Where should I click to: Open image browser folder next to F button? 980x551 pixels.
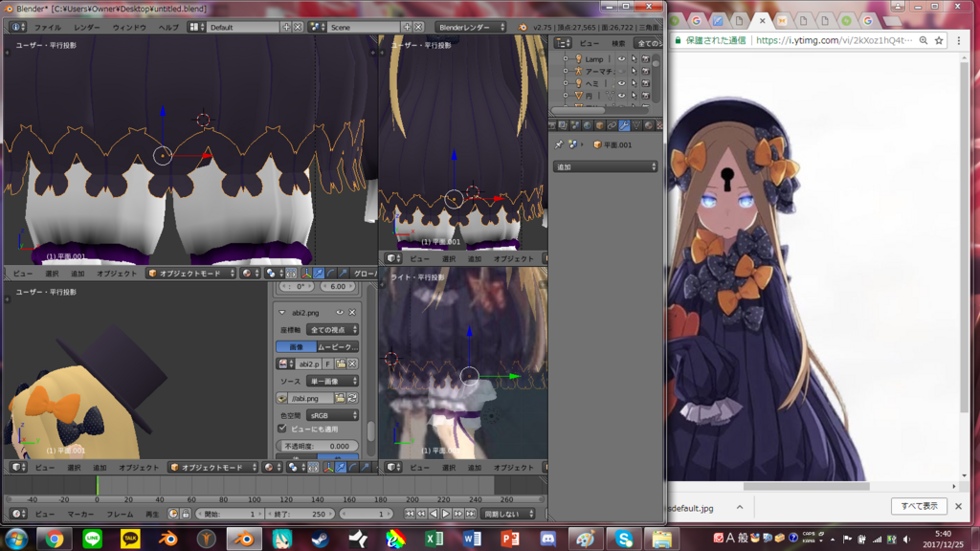(x=341, y=364)
